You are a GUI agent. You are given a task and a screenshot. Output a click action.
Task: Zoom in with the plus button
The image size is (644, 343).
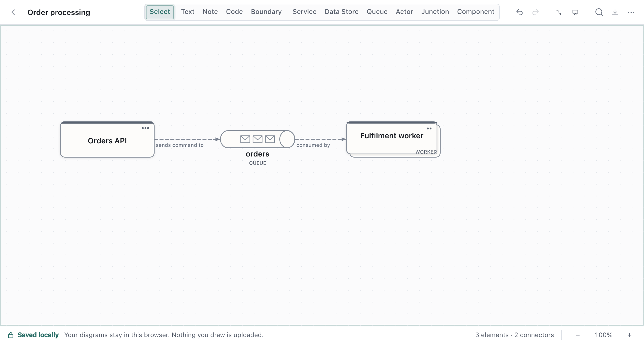click(629, 335)
